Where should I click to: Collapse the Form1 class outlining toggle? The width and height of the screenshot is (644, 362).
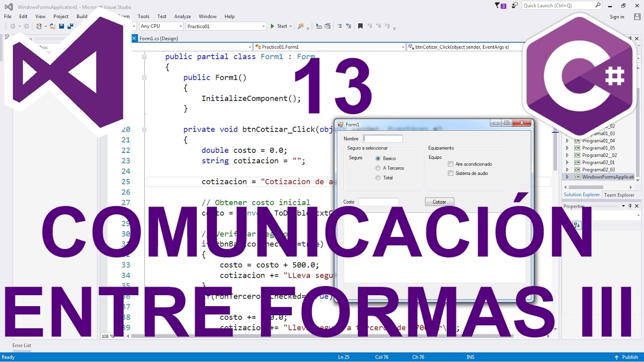click(x=144, y=57)
